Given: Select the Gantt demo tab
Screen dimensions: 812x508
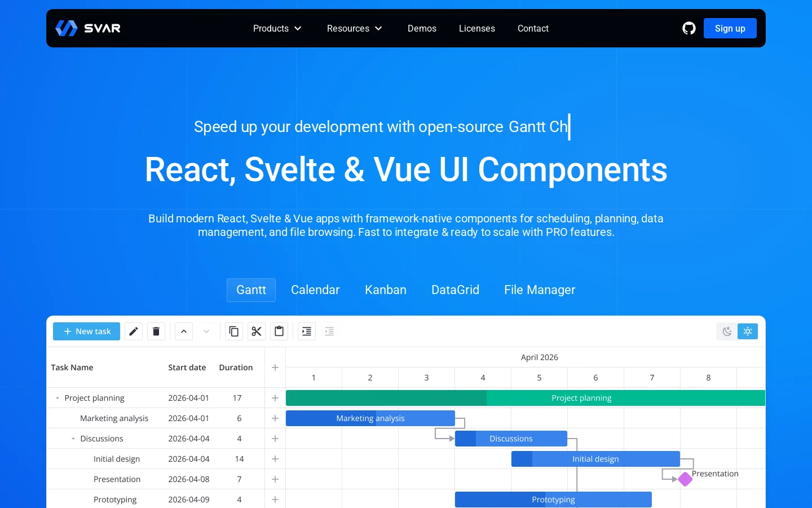Looking at the screenshot, I should (251, 290).
